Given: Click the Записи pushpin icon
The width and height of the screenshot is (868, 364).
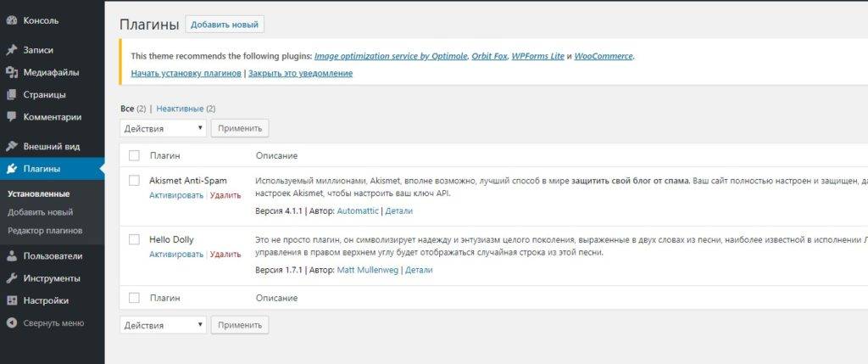Looking at the screenshot, I should point(12,50).
